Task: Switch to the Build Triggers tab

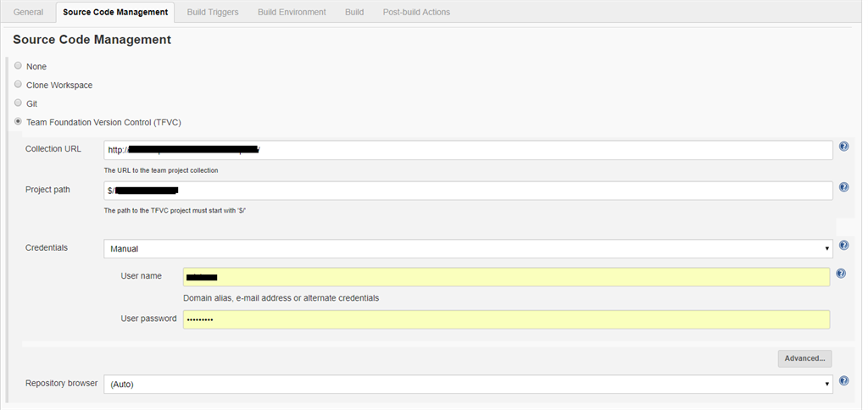Action: [213, 12]
